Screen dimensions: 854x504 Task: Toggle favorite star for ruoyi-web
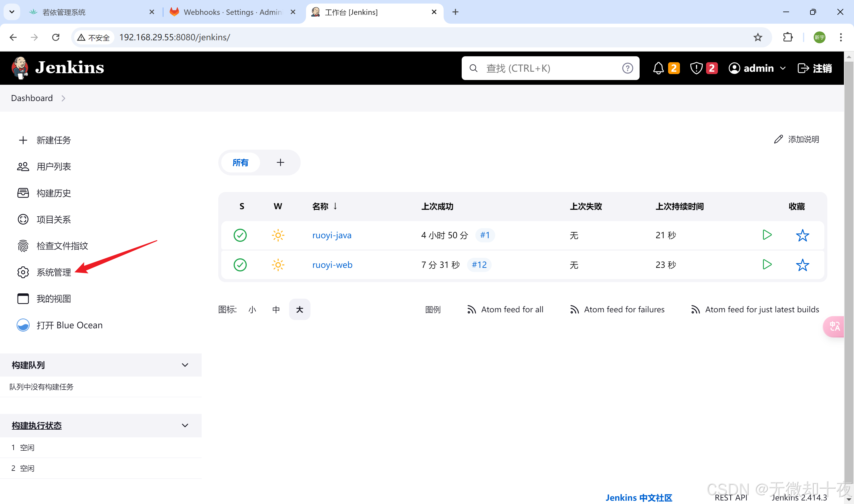[x=802, y=265]
